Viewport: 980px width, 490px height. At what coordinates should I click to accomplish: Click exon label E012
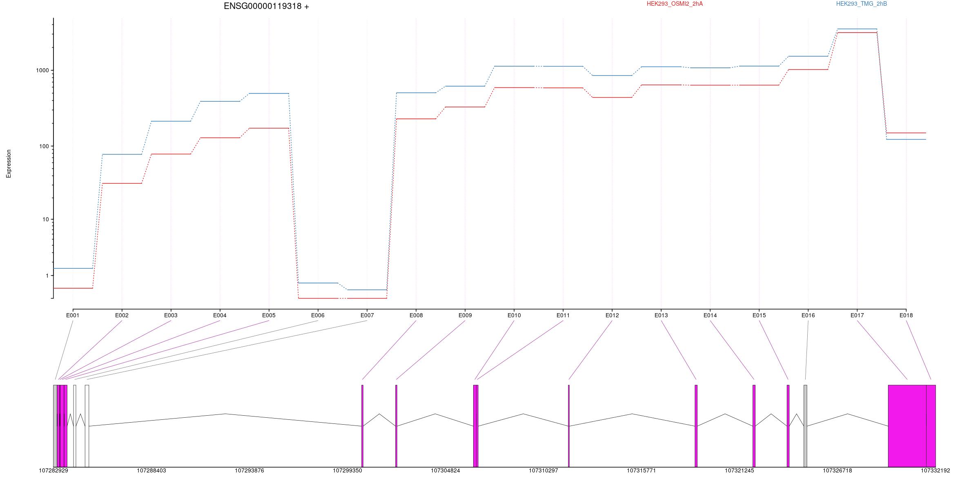pos(612,315)
